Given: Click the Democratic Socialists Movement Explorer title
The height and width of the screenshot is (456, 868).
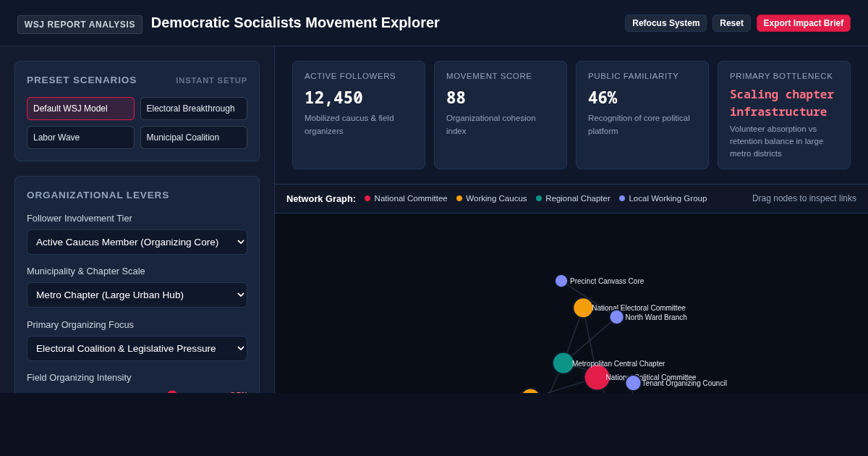Looking at the screenshot, I should [x=295, y=22].
